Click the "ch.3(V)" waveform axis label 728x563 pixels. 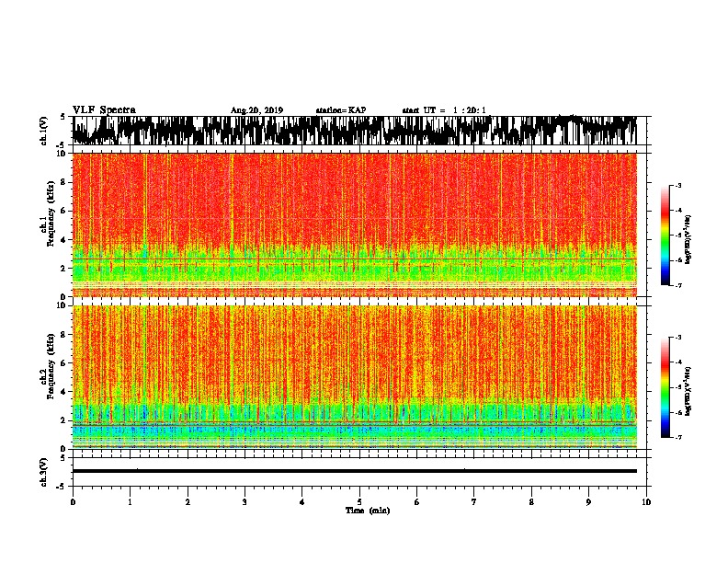(x=44, y=472)
